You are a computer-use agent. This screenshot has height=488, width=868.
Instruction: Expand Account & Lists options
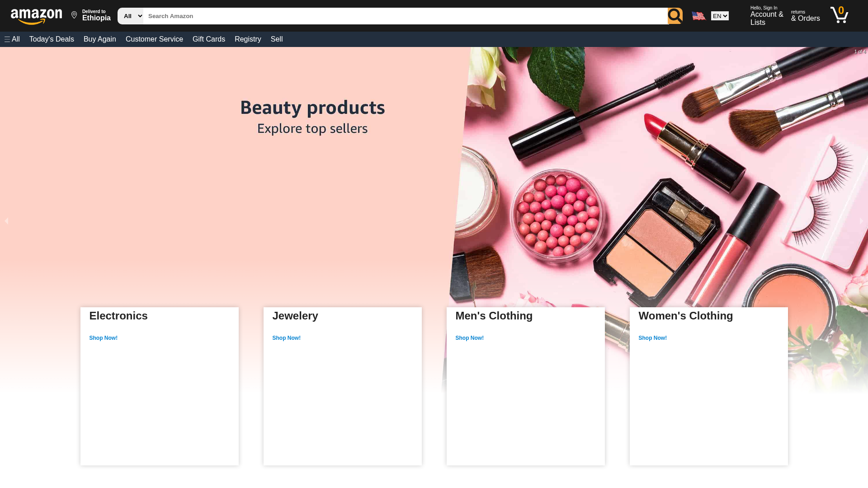[766, 15]
